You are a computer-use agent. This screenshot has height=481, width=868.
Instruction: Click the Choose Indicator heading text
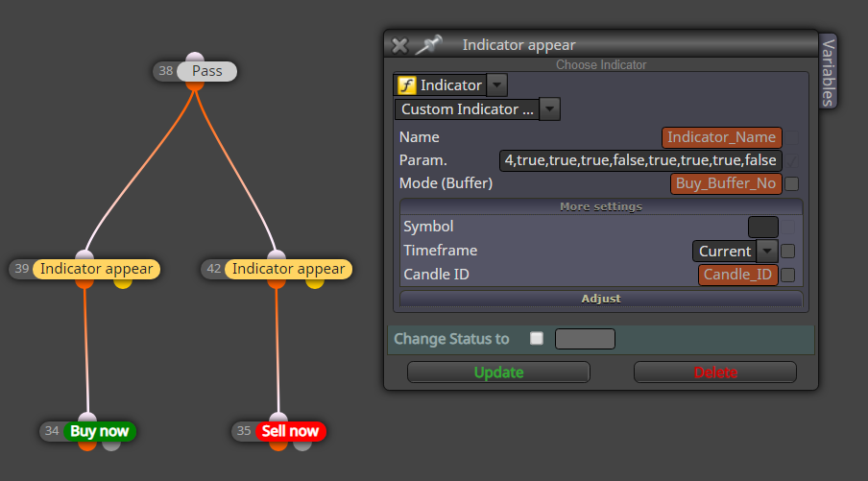click(601, 64)
